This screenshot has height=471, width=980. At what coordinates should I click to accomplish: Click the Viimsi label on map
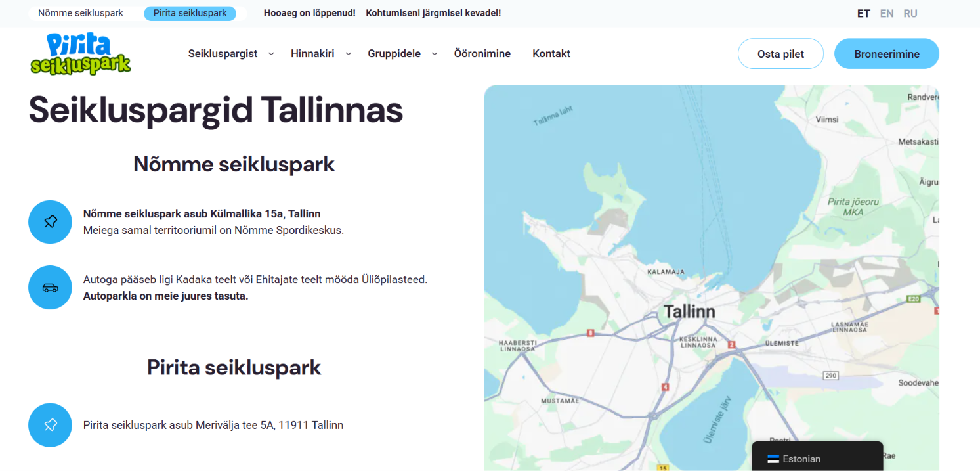coord(827,120)
